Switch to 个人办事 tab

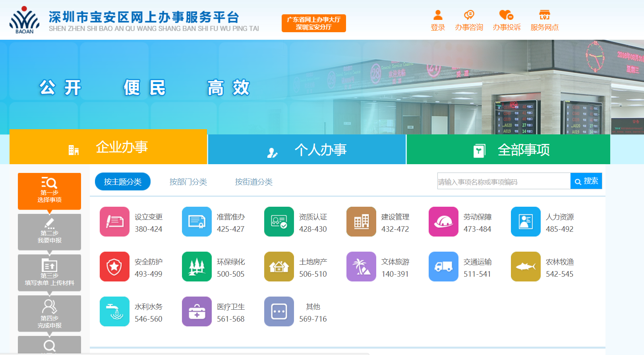click(307, 149)
